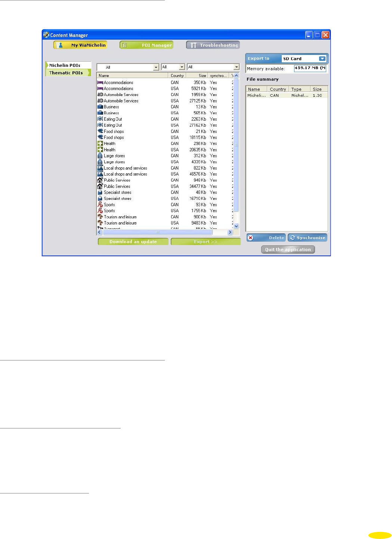Click the Memory available value field
Image resolution: width=392 pixels, height=539 pixels.
310,68
